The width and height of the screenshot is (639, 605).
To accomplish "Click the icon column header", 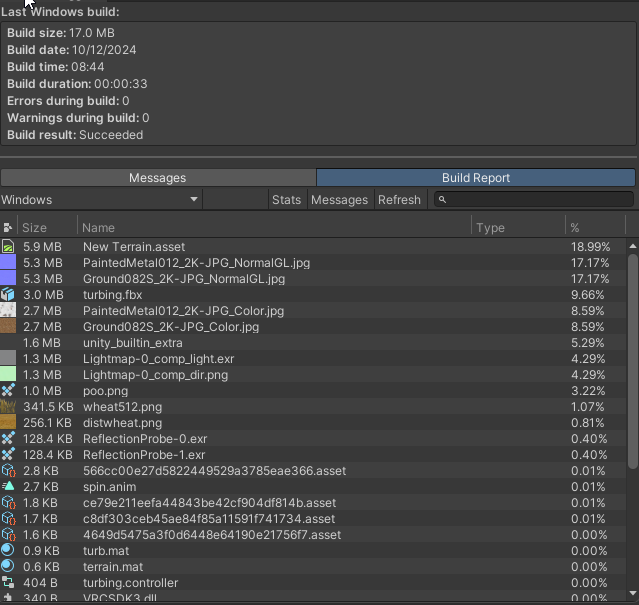I will (8, 228).
